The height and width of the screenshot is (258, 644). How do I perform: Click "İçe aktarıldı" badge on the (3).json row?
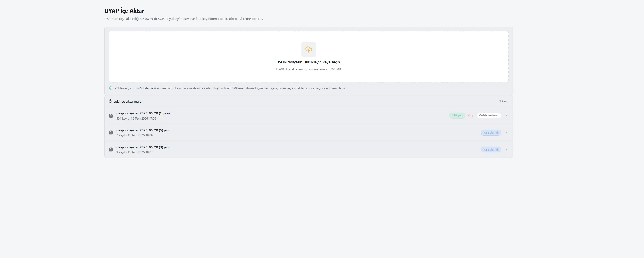pyautogui.click(x=491, y=149)
